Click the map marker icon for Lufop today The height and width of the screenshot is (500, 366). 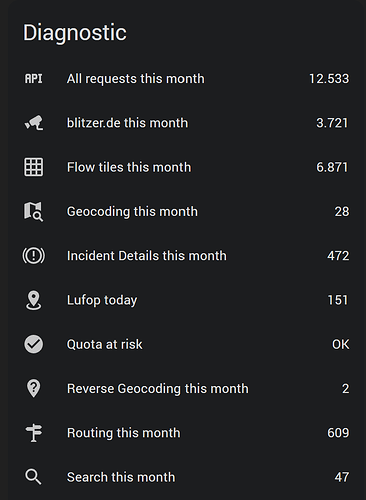point(34,300)
